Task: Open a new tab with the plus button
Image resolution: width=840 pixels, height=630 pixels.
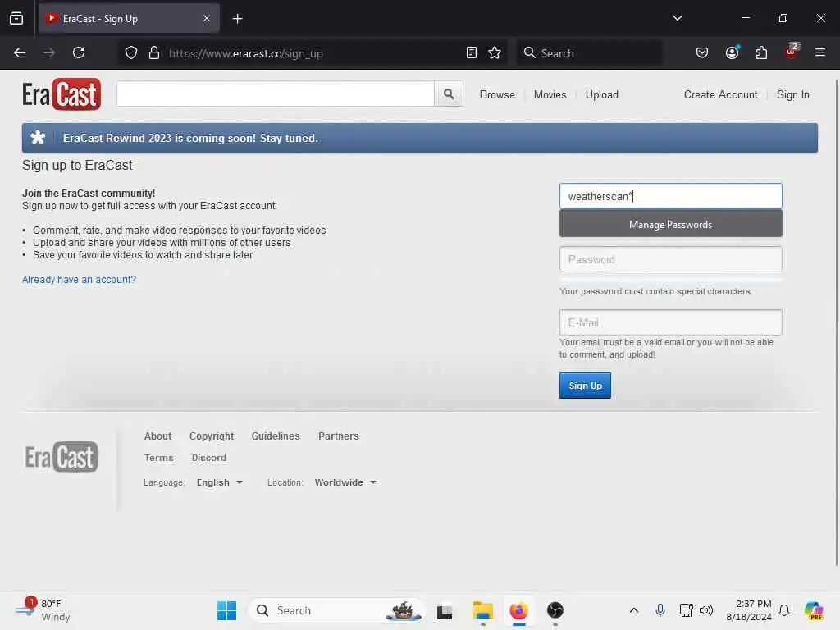Action: tap(237, 19)
